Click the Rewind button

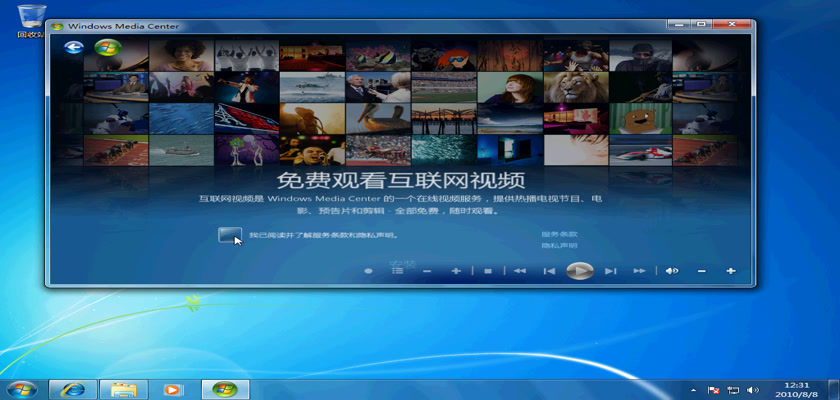(520, 271)
